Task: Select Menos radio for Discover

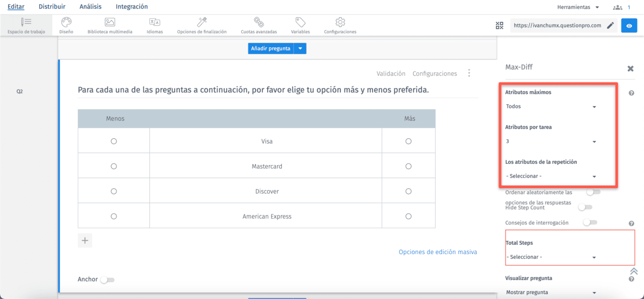Action: tap(114, 191)
